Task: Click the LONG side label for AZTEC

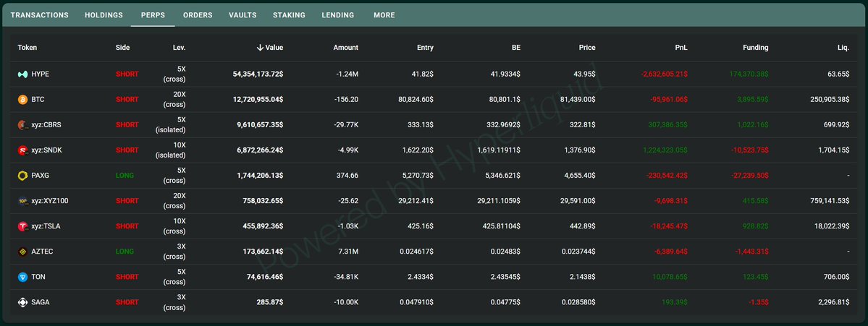Action: [x=125, y=252]
